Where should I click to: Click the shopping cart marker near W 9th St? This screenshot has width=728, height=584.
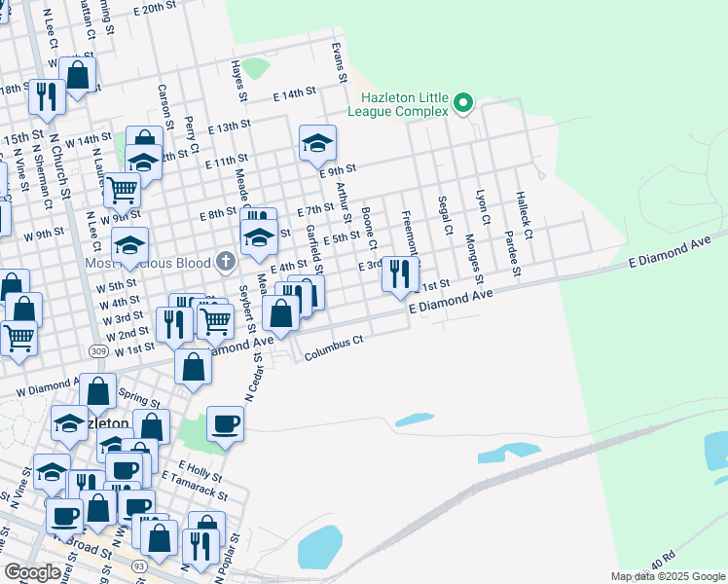point(122,190)
